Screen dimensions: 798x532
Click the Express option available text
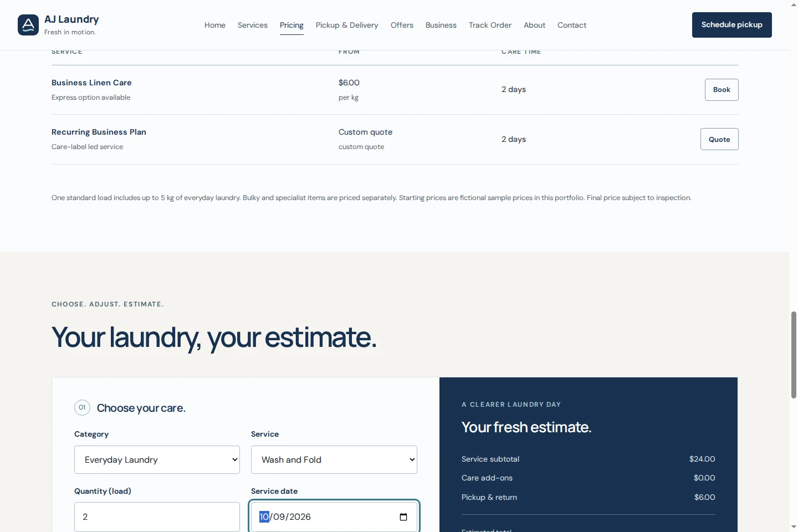(91, 98)
